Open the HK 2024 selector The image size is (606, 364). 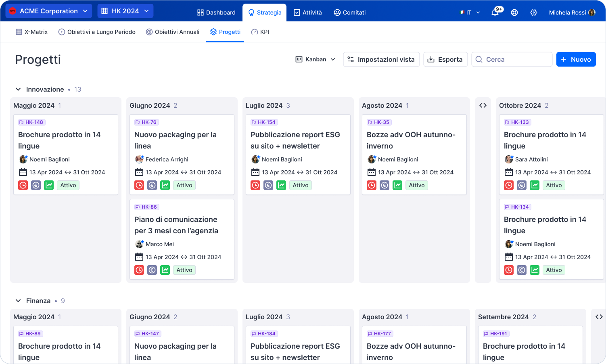(x=125, y=11)
